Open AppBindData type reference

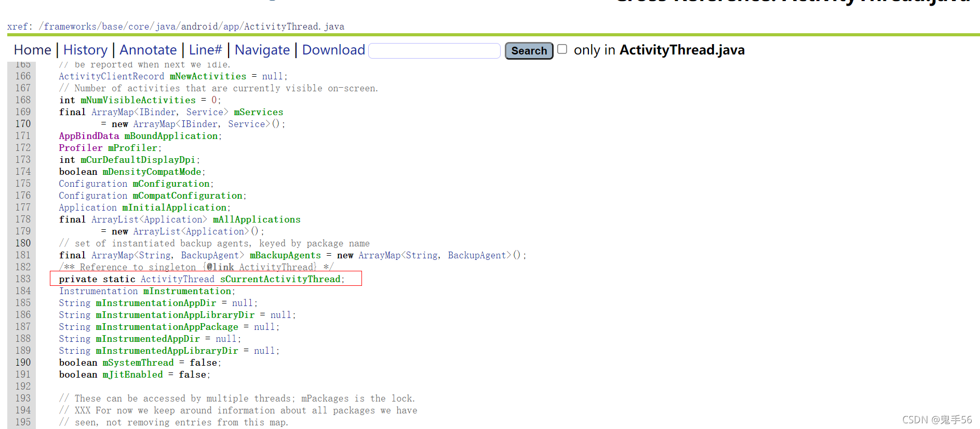click(89, 136)
